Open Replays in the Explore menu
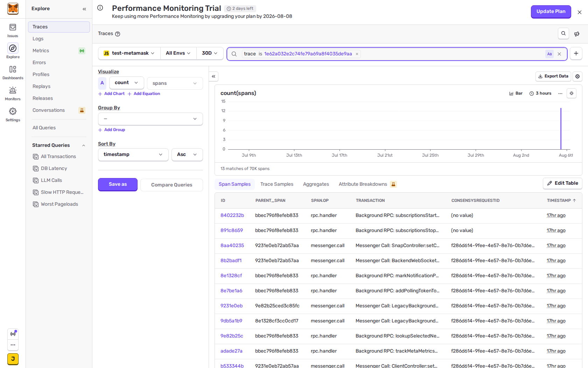The width and height of the screenshot is (588, 368). click(x=59, y=87)
